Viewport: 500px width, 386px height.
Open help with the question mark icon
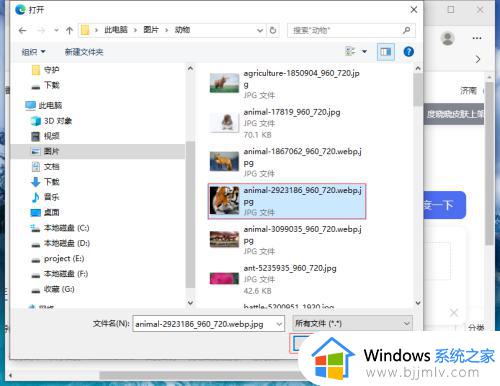pos(409,52)
